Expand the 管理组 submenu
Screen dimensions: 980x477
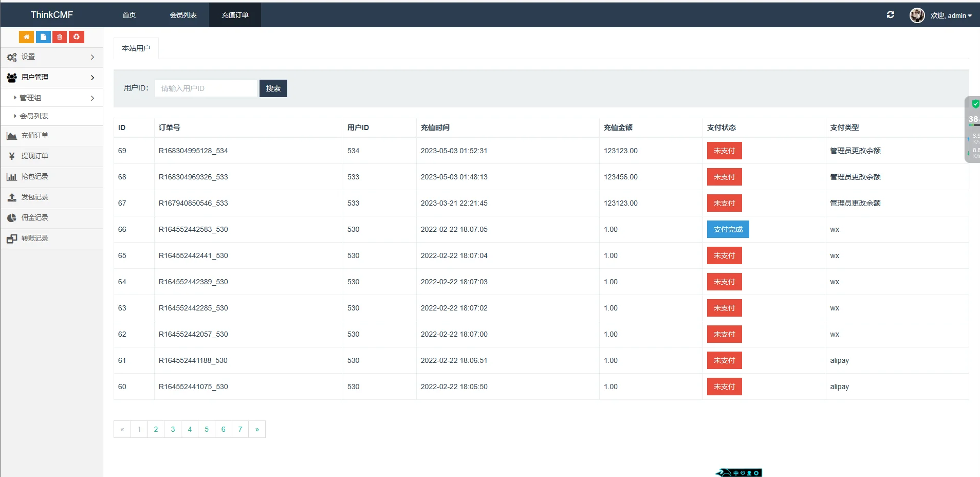tap(51, 98)
